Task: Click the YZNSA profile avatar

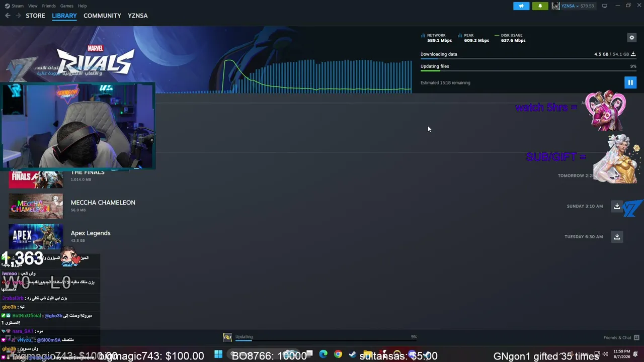Action: coord(556,6)
